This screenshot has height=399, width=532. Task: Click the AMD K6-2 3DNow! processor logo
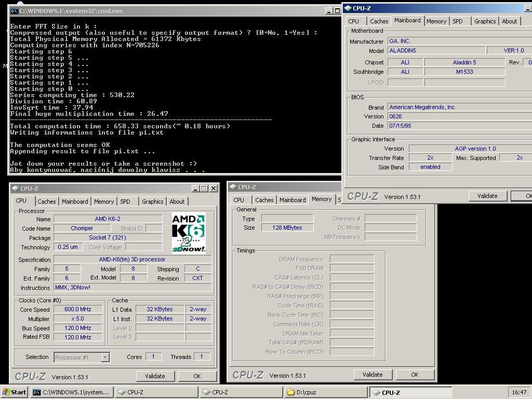click(189, 233)
